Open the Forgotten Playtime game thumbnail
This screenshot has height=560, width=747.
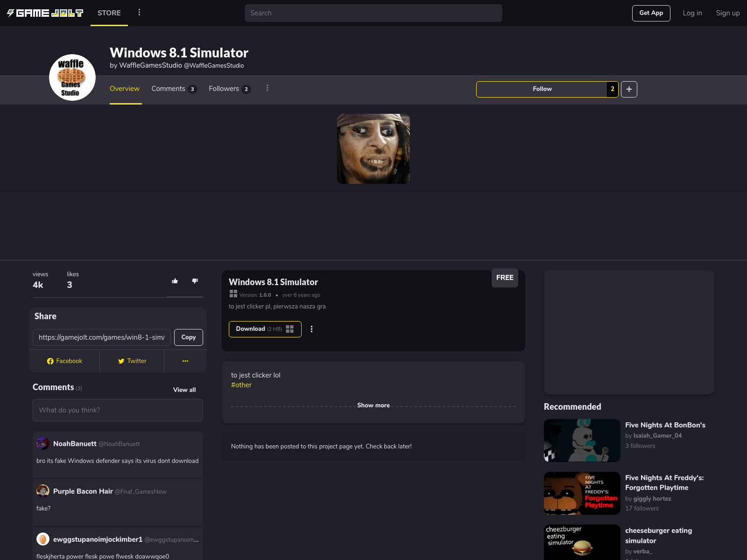(x=582, y=493)
